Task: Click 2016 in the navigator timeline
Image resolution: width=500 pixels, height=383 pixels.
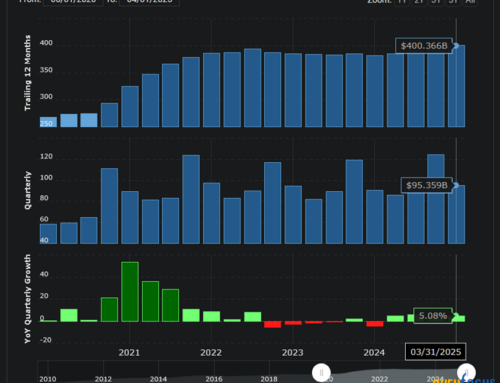Action: coord(214,379)
